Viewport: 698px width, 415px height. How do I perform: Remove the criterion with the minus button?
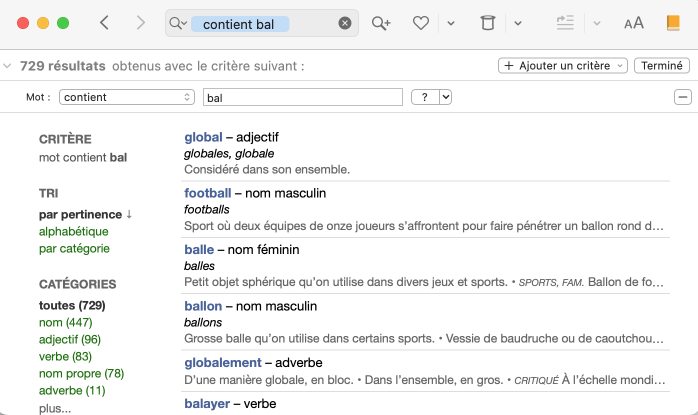pos(683,97)
